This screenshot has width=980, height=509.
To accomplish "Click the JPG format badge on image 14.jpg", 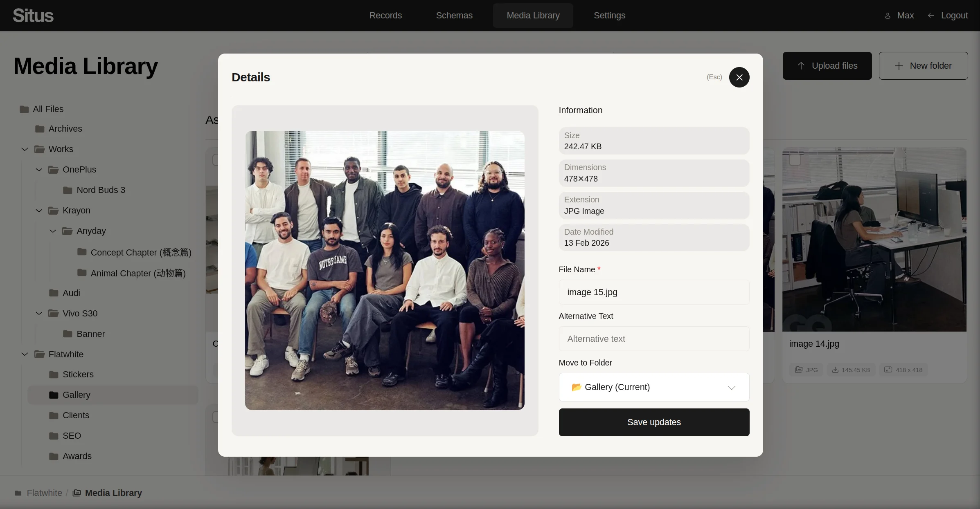I will click(805, 370).
